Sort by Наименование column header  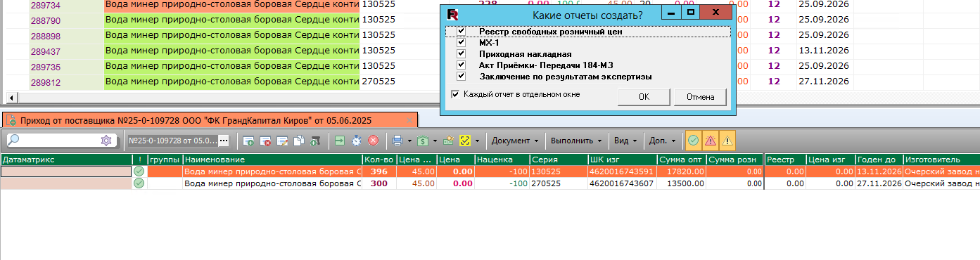pos(272,160)
